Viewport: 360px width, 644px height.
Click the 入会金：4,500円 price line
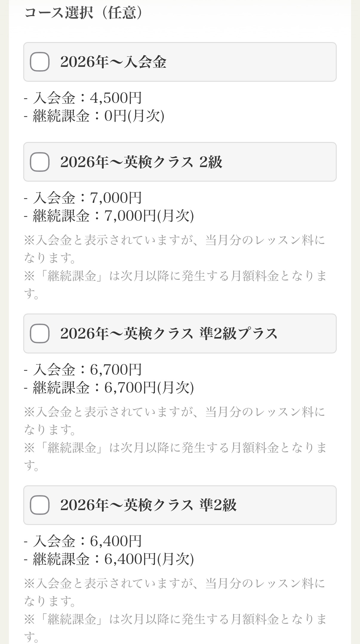[x=83, y=98]
